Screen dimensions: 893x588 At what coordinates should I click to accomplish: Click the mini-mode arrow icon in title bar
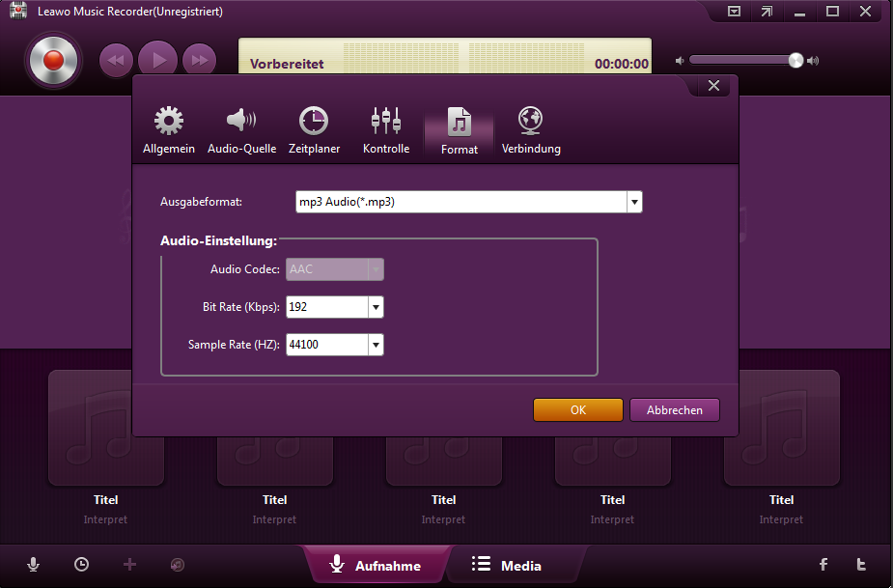[x=767, y=11]
